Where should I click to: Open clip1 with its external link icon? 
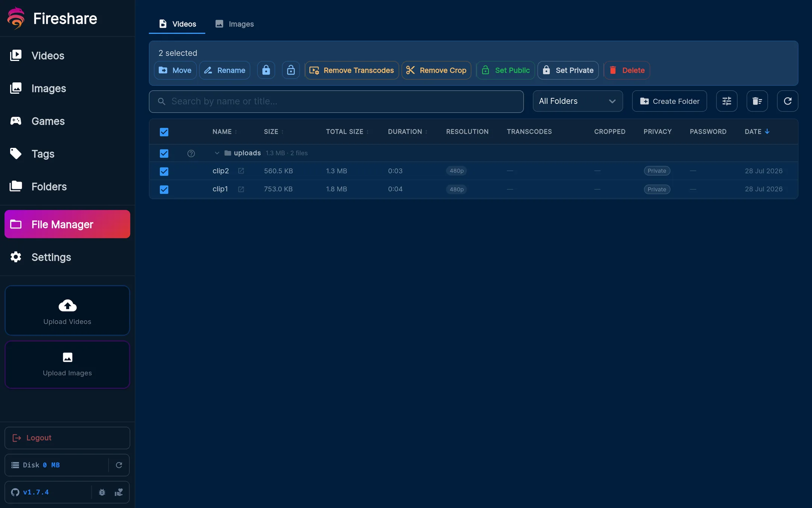(241, 189)
